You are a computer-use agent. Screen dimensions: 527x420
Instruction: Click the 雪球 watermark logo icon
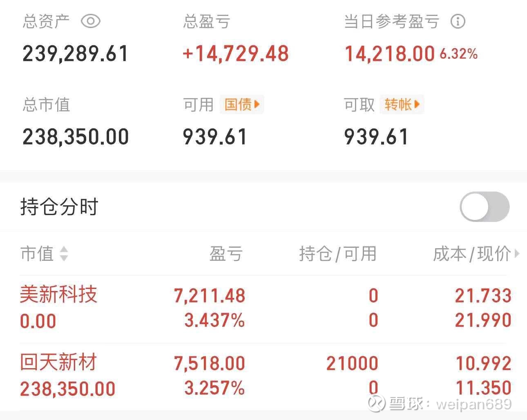tap(376, 404)
